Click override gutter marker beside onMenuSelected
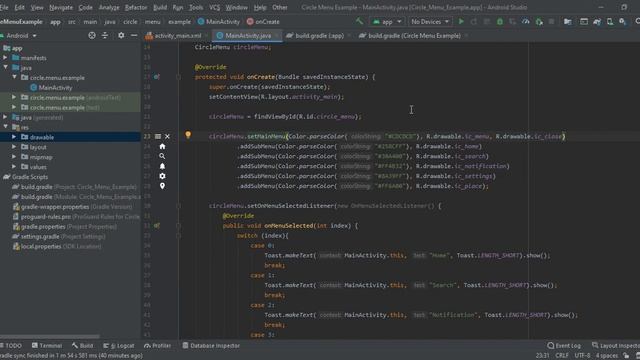The height and width of the screenshot is (360, 640). [x=157, y=226]
